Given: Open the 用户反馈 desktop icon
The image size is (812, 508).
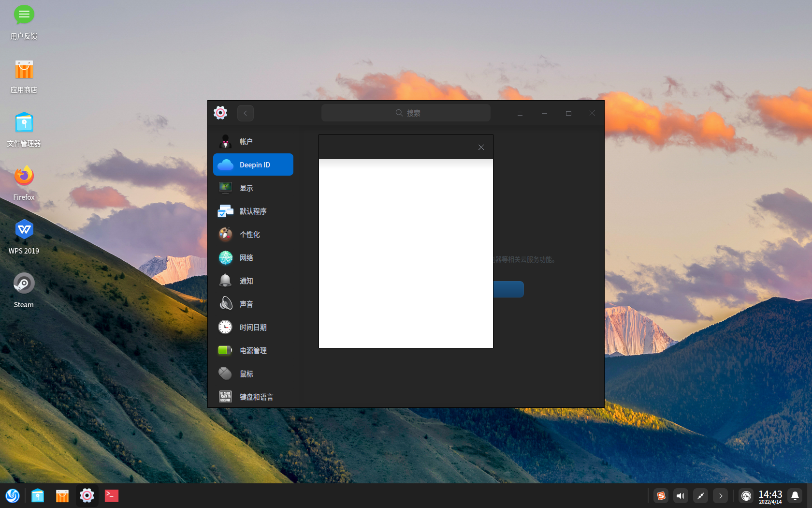Looking at the screenshot, I should coord(24,22).
